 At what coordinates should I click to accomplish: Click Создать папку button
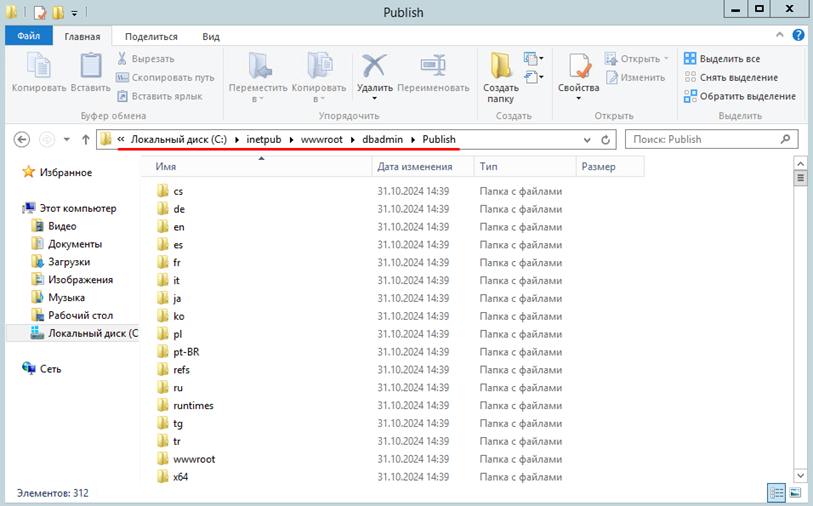(x=501, y=77)
